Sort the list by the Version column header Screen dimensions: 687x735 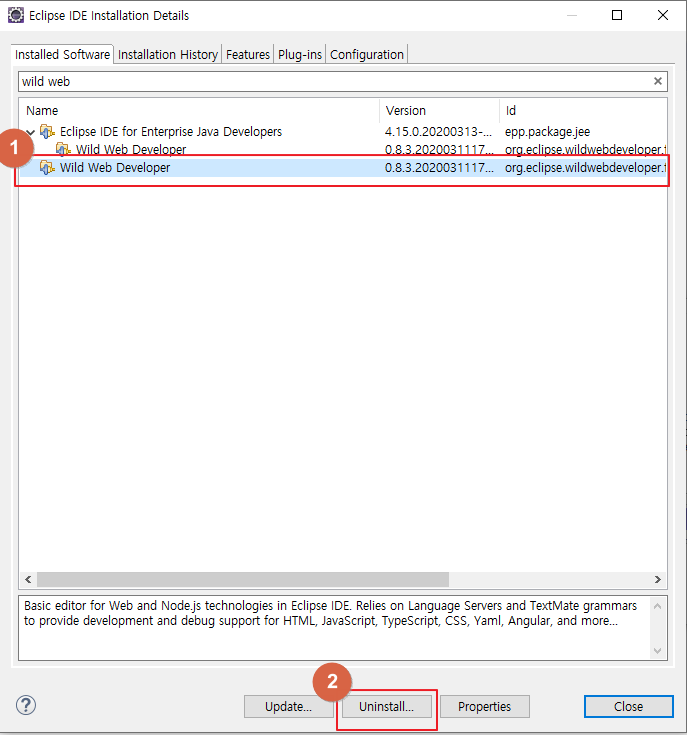440,111
